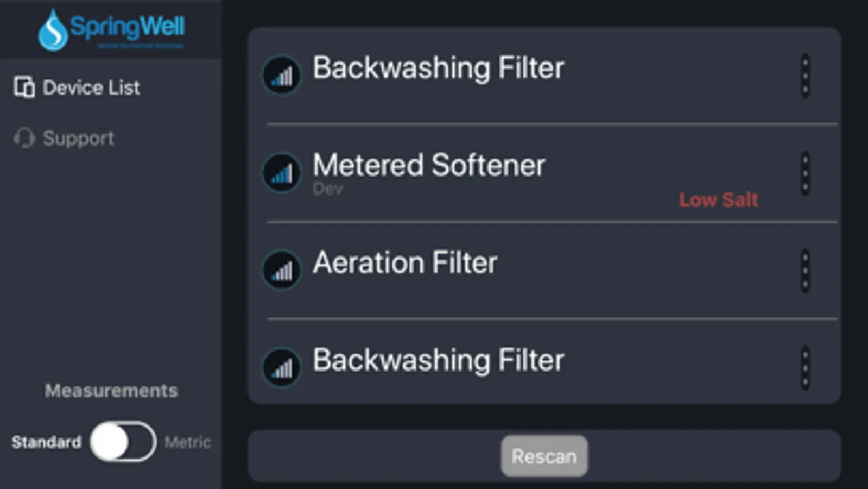The width and height of the screenshot is (868, 489).
Task: Select the Metric measurement label
Action: (187, 442)
